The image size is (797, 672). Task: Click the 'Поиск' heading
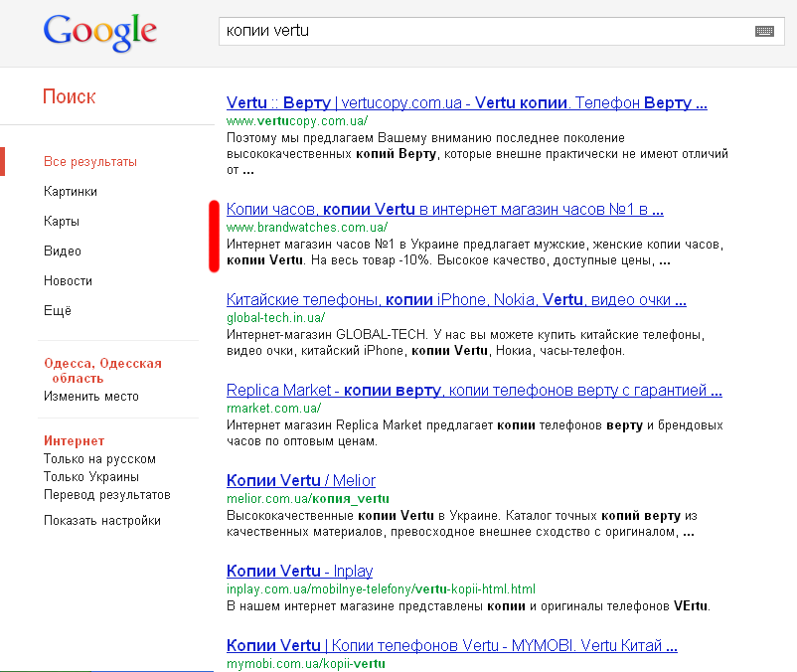click(70, 96)
